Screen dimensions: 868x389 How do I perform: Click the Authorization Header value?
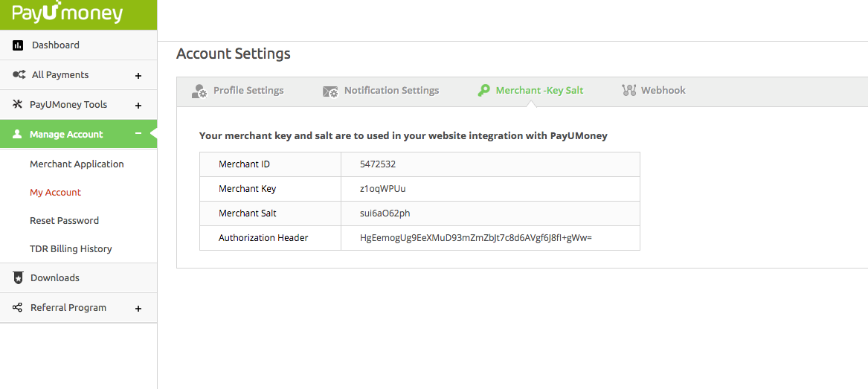click(x=475, y=238)
